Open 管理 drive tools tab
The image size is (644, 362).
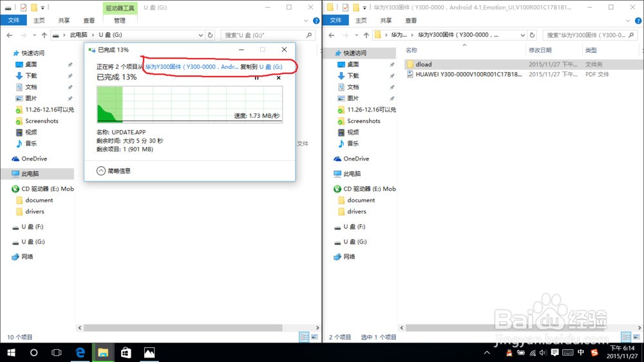tap(120, 21)
